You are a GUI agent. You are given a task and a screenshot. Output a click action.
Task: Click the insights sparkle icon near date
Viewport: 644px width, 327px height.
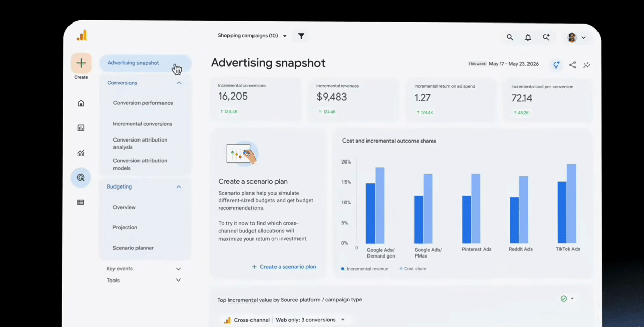tap(556, 65)
